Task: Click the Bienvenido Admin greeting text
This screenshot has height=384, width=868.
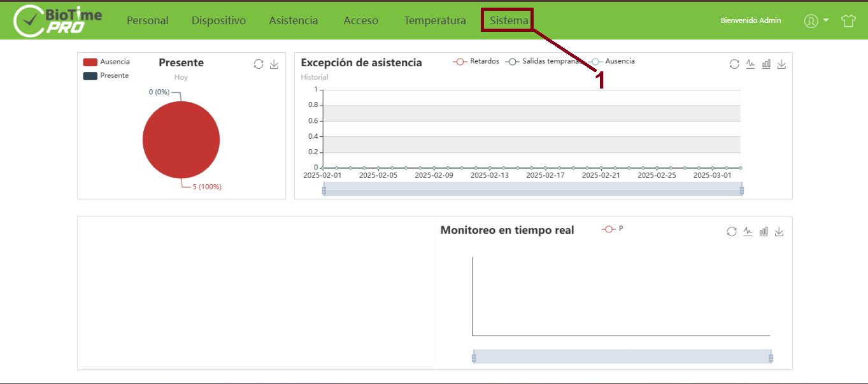Action: [750, 20]
